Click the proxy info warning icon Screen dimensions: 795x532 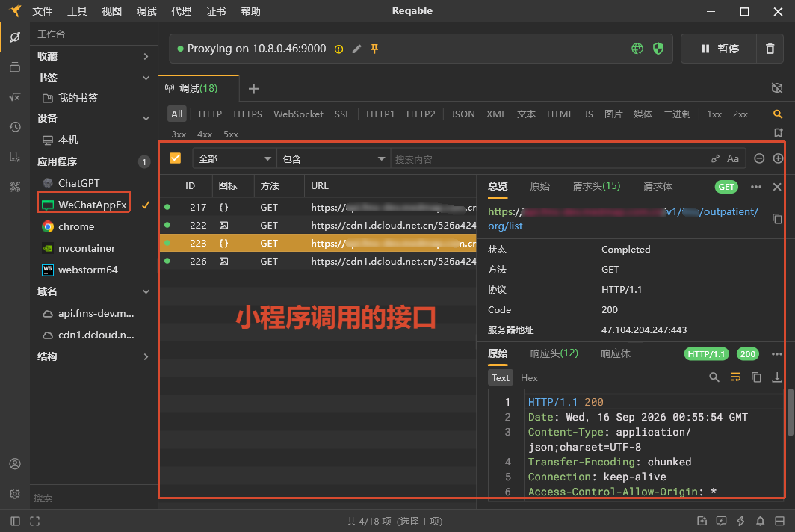pyautogui.click(x=338, y=49)
